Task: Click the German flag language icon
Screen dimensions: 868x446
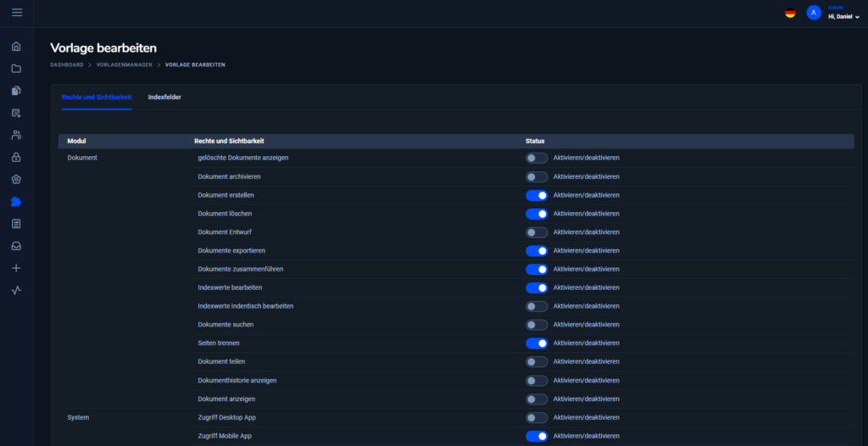Action: (790, 13)
